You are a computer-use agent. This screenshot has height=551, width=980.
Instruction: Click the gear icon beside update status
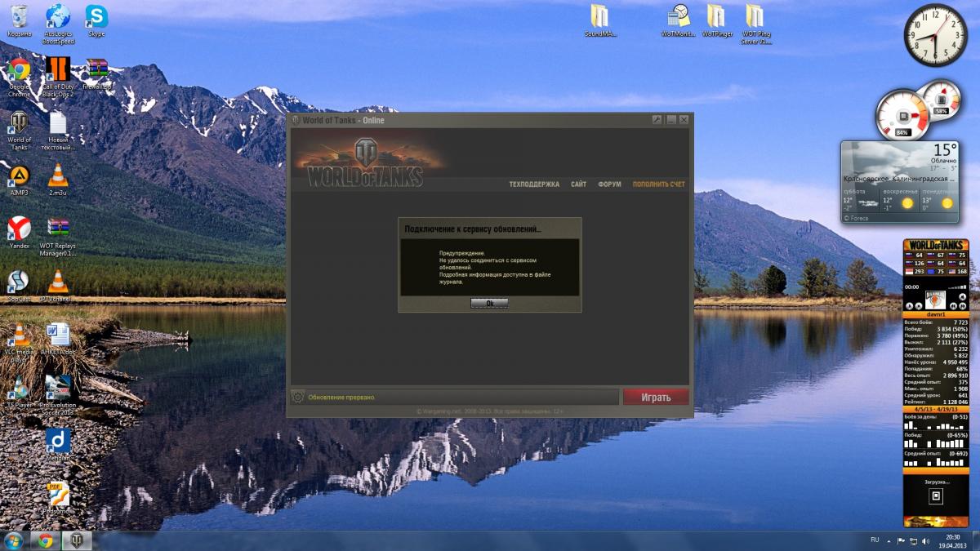[298, 397]
